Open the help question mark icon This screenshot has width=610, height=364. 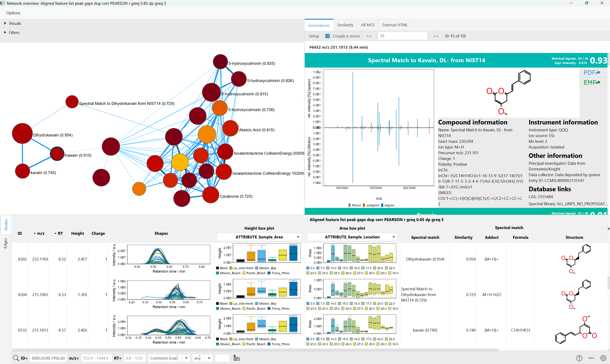(x=579, y=358)
